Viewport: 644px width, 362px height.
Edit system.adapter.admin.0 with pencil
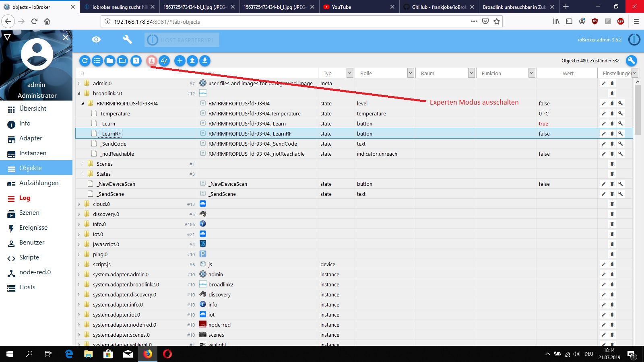coord(603,274)
